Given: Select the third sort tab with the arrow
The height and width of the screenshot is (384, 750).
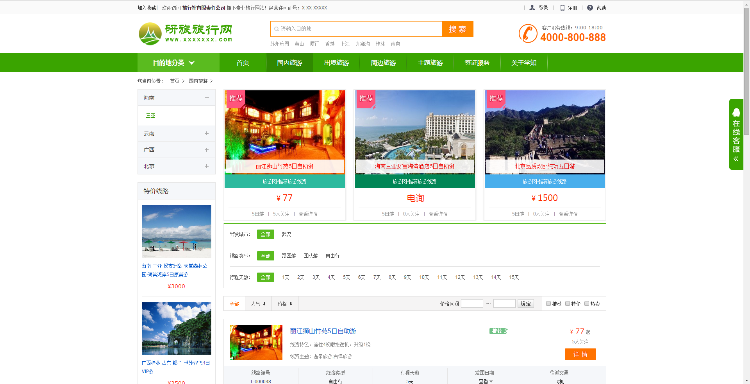Looking at the screenshot, I should pos(285,304).
